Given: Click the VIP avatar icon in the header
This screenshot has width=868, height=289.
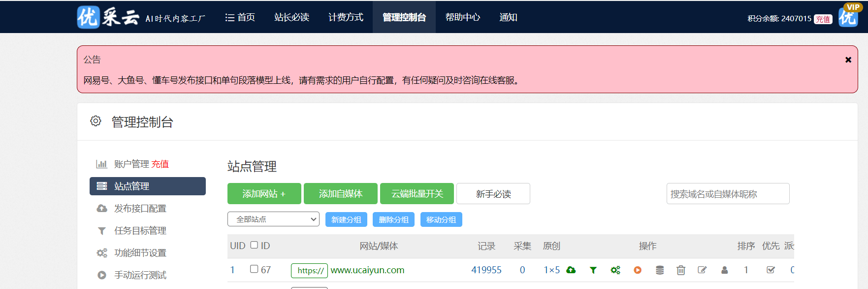Looking at the screenshot, I should 848,16.
